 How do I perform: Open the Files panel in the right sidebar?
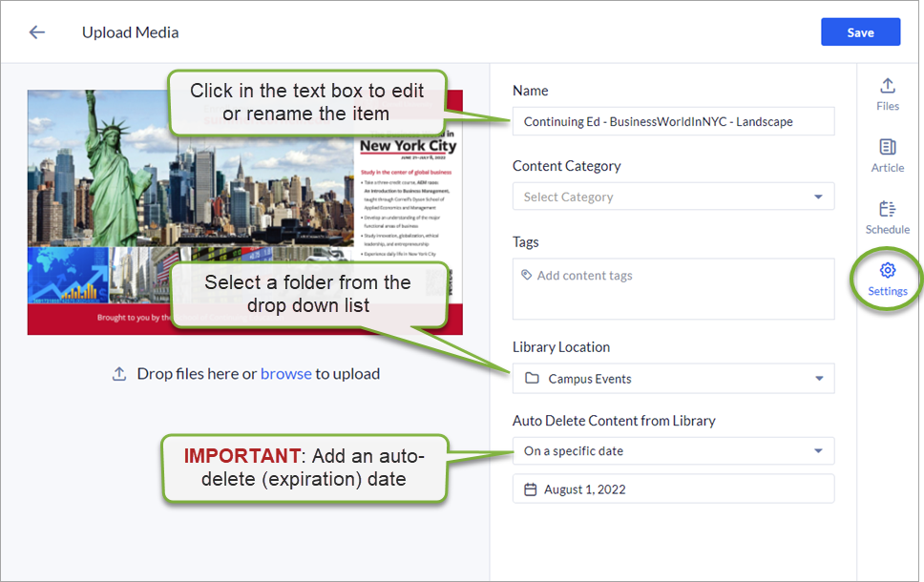point(887,93)
